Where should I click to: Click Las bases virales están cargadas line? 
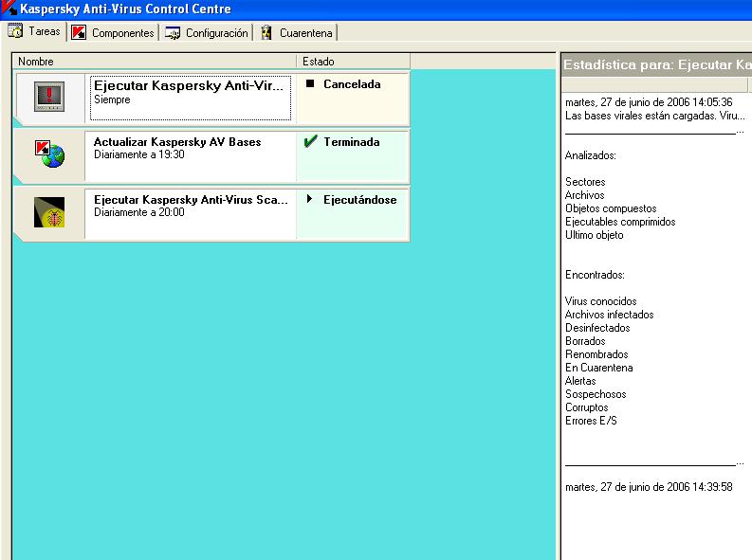click(655, 116)
